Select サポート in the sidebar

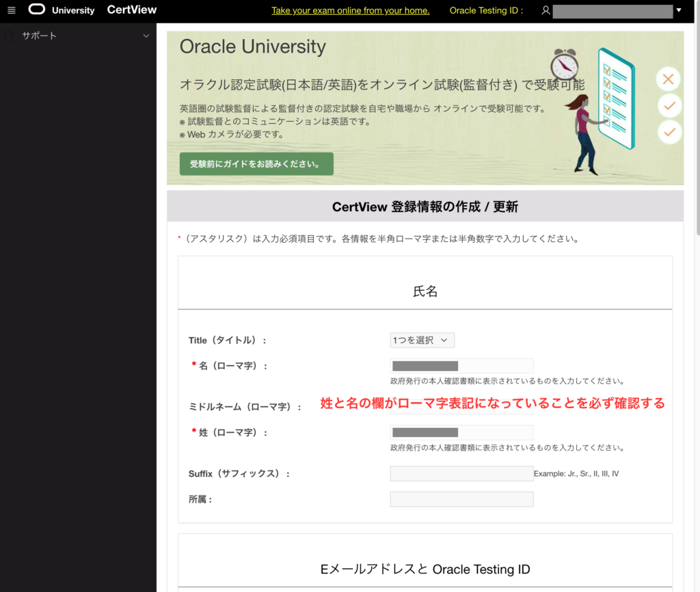click(39, 36)
